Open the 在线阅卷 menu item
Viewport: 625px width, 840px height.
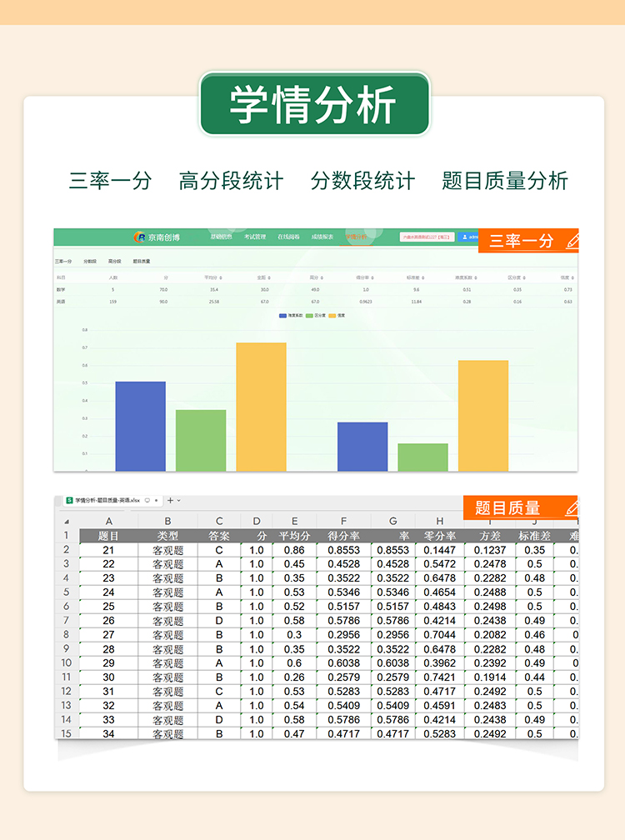click(x=288, y=237)
